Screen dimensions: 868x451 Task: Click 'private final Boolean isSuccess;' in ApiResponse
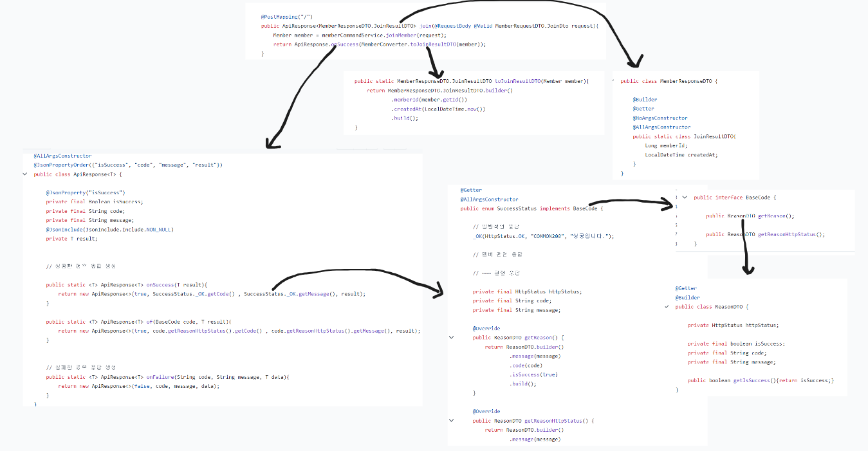[95, 201]
